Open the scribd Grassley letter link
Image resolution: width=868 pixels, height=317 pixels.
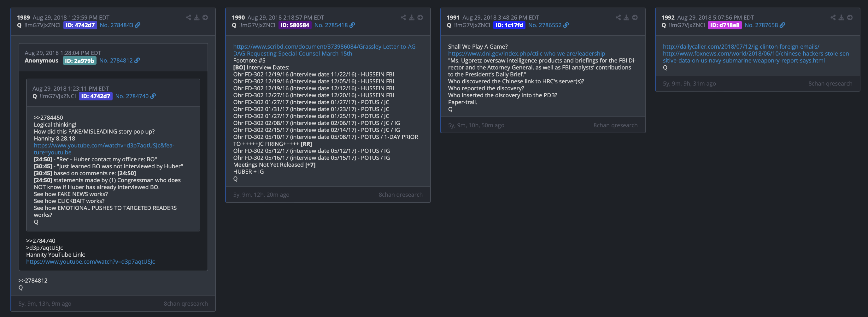tap(325, 50)
